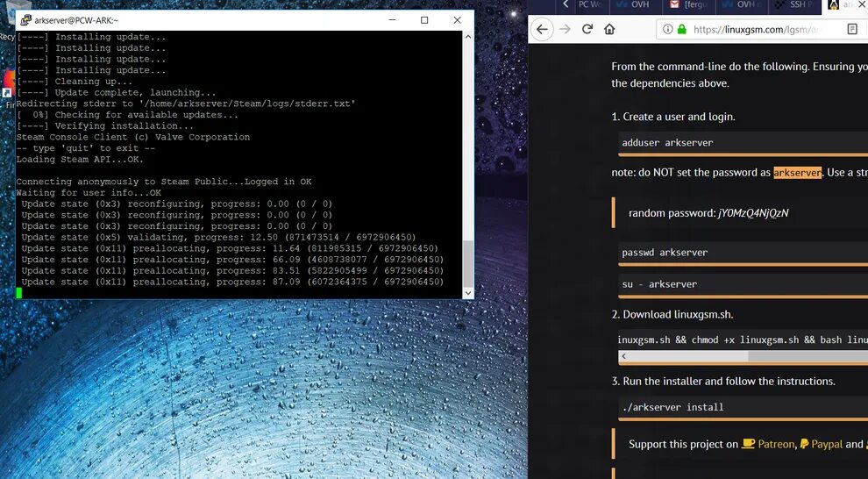Click heading '1. Create a user and login.'
The image size is (868, 479).
[x=673, y=117]
